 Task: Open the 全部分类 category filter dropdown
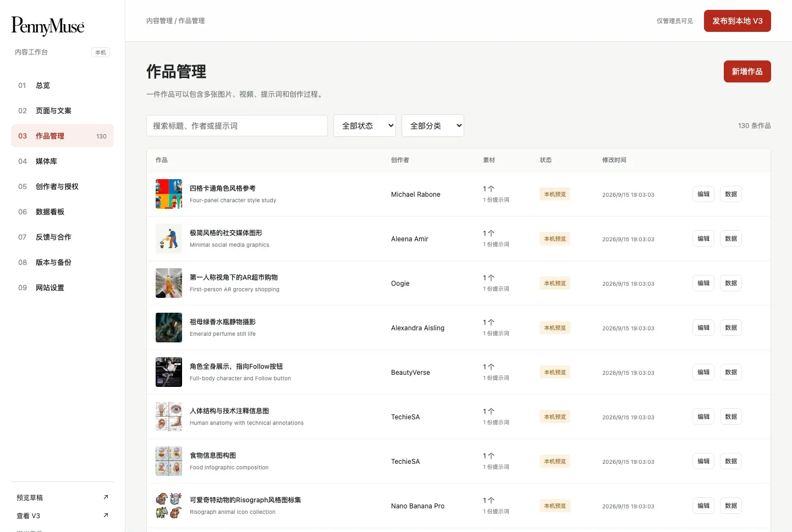(433, 126)
